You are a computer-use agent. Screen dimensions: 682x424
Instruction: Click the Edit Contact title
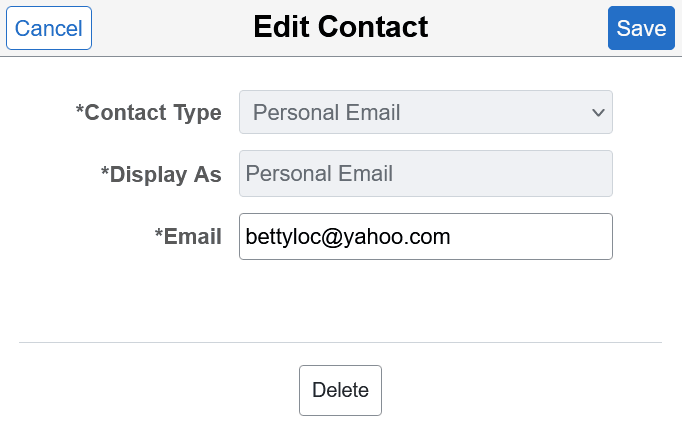pos(340,27)
